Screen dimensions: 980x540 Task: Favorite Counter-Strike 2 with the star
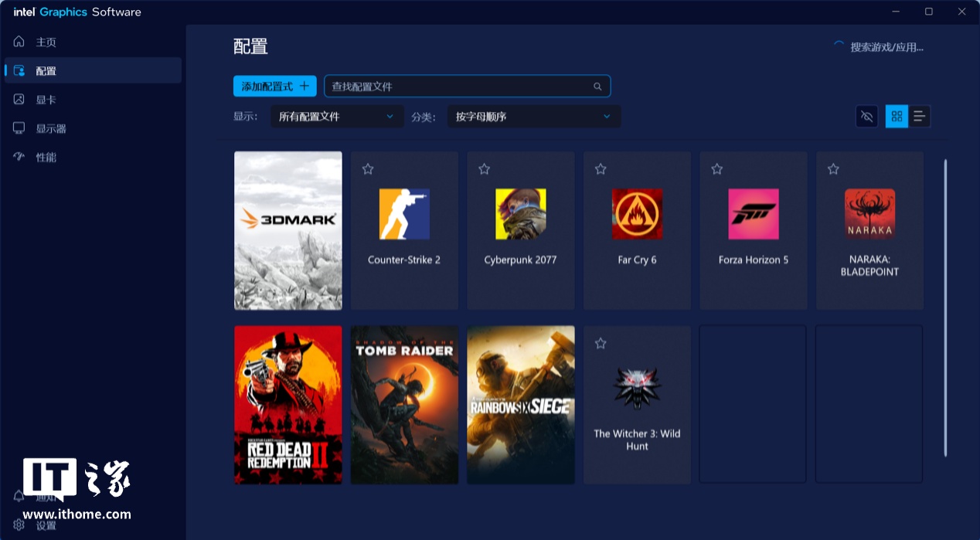(368, 168)
